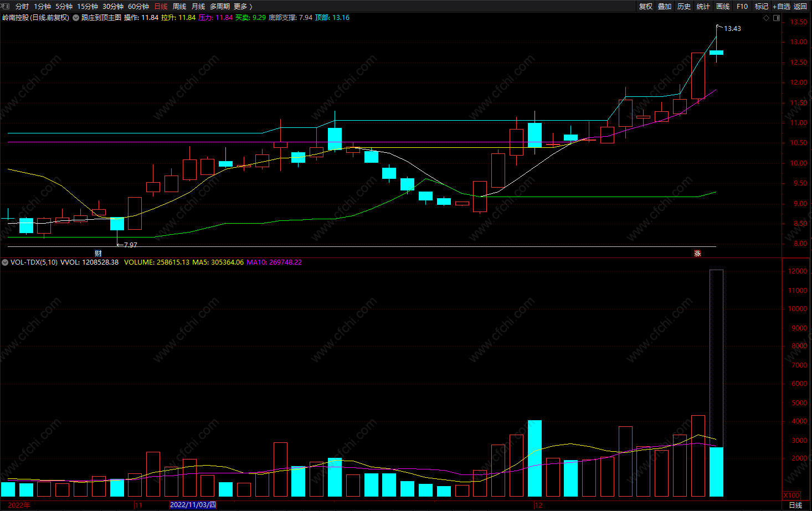The width and height of the screenshot is (812, 511).
Task: Select the 1分钟 period tab
Action: click(x=42, y=7)
